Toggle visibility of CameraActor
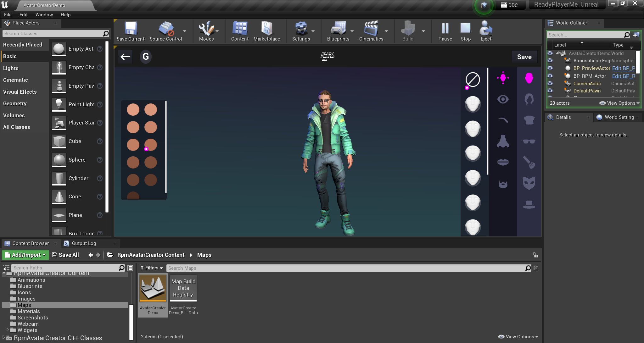The image size is (644, 343). tap(550, 83)
